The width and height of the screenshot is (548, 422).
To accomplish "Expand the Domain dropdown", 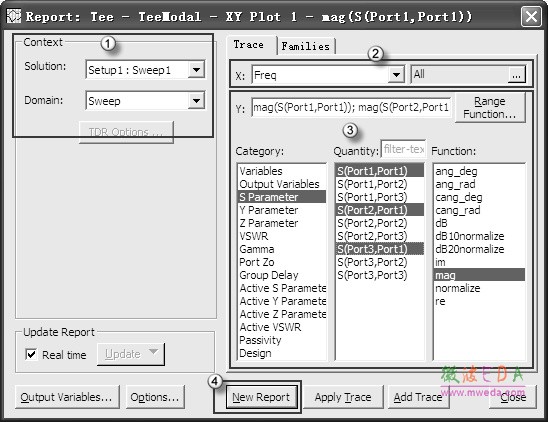I will click(x=196, y=101).
